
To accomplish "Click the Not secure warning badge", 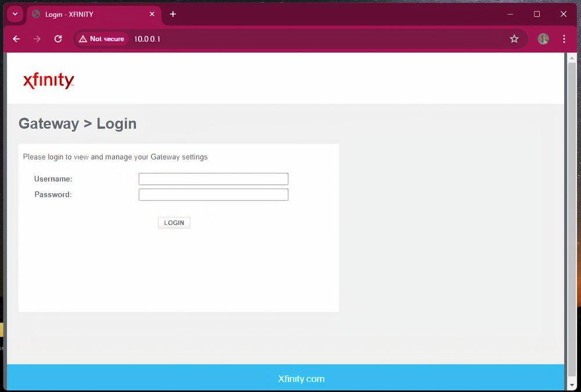I will click(102, 39).
